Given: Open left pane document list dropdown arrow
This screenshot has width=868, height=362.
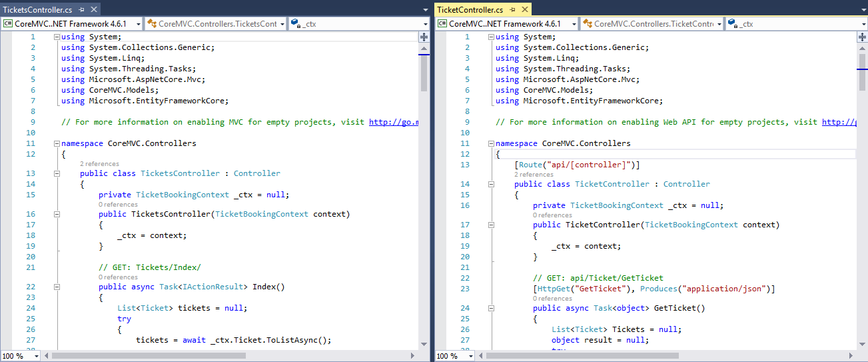Looking at the screenshot, I should pos(426,10).
